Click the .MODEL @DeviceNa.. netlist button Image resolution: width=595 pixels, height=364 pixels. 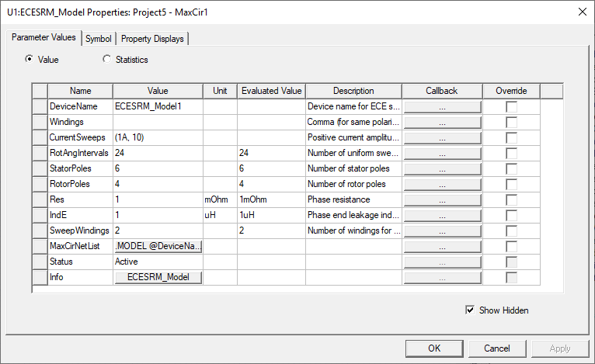[158, 247]
